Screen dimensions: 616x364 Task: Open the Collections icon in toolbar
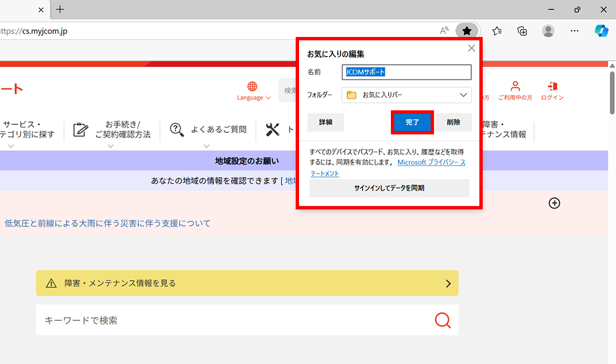tap(522, 31)
